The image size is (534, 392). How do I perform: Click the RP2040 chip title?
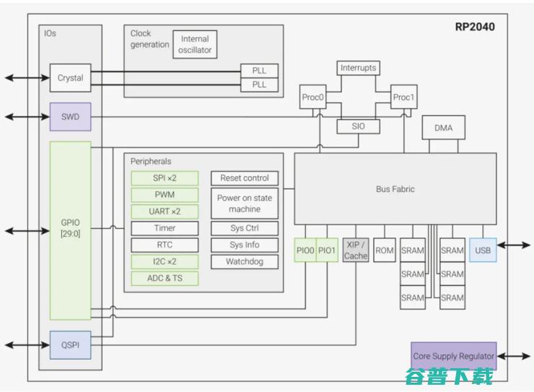coord(475,27)
